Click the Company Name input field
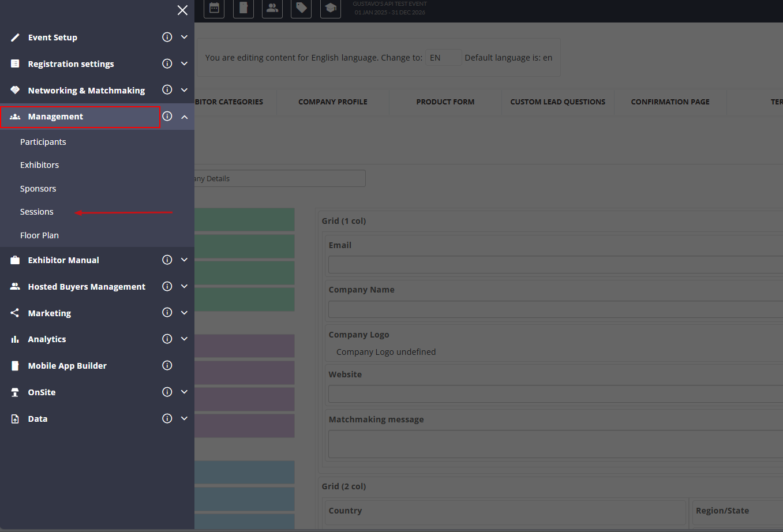783x532 pixels. tap(555, 309)
